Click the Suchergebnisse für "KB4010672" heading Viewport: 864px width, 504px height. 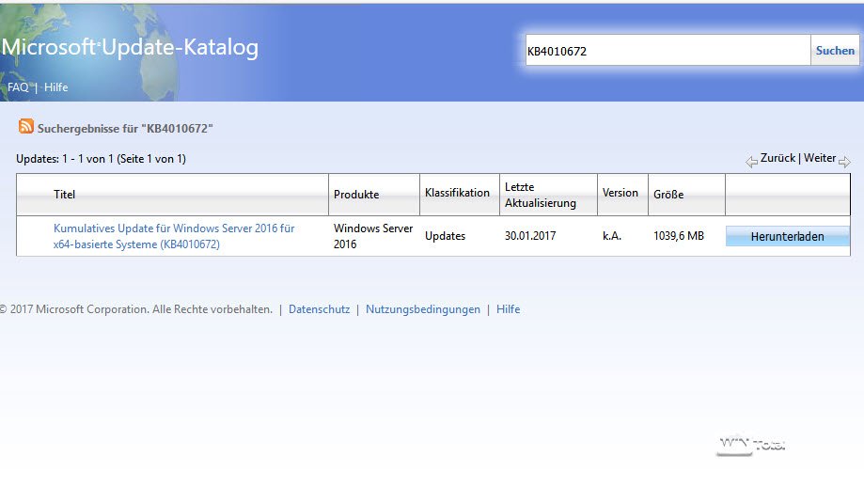tap(125, 128)
